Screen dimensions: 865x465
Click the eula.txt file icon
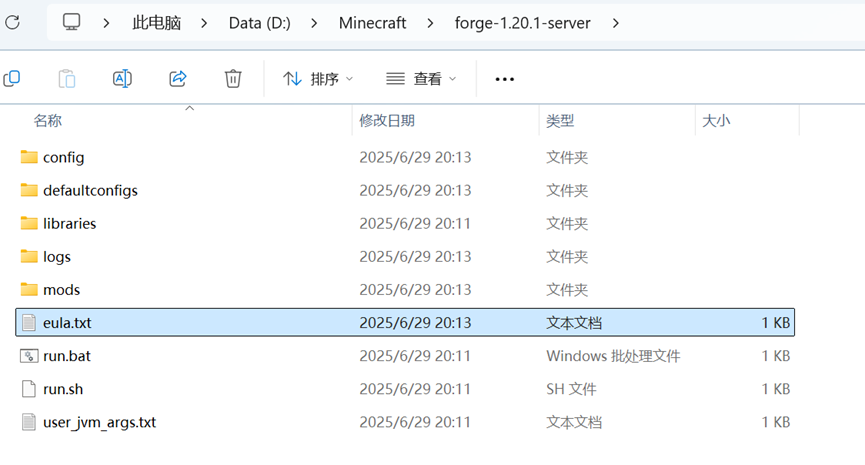(x=29, y=323)
